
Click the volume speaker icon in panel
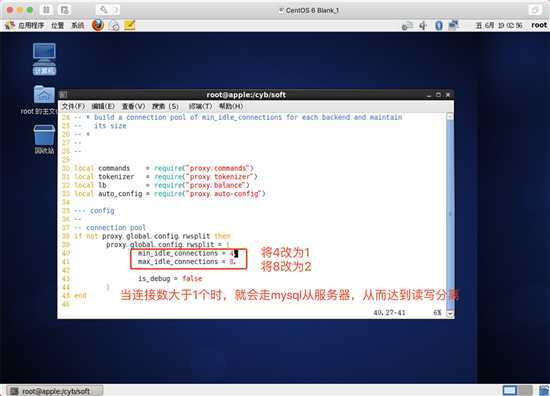click(x=423, y=25)
